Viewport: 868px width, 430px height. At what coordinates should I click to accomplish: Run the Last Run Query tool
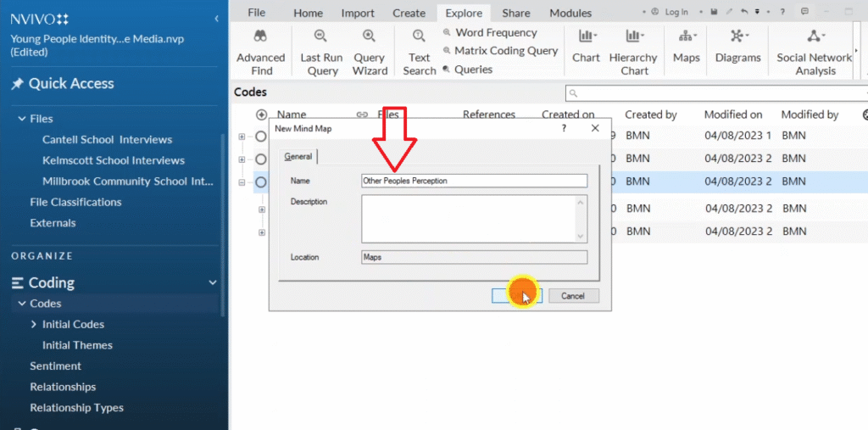[x=322, y=51]
